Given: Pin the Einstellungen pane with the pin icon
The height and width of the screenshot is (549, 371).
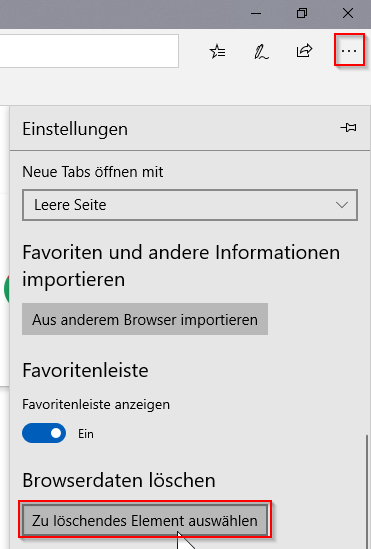Looking at the screenshot, I should click(x=349, y=128).
